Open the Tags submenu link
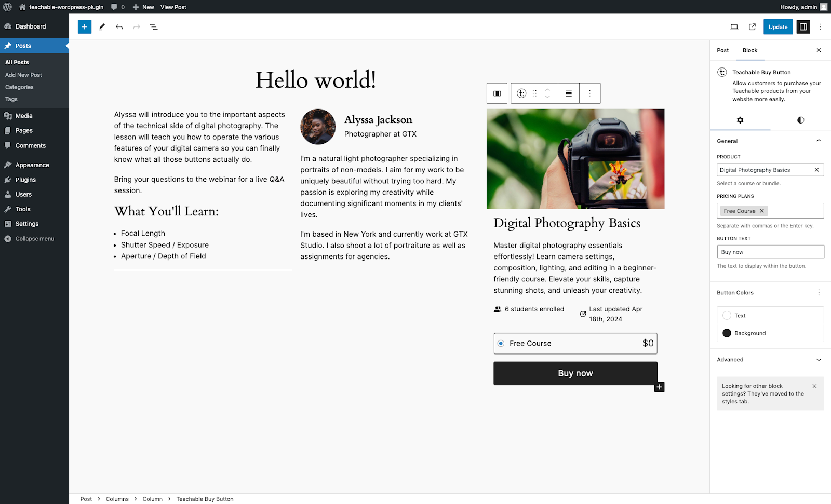Image resolution: width=831 pixels, height=504 pixels. click(x=11, y=99)
